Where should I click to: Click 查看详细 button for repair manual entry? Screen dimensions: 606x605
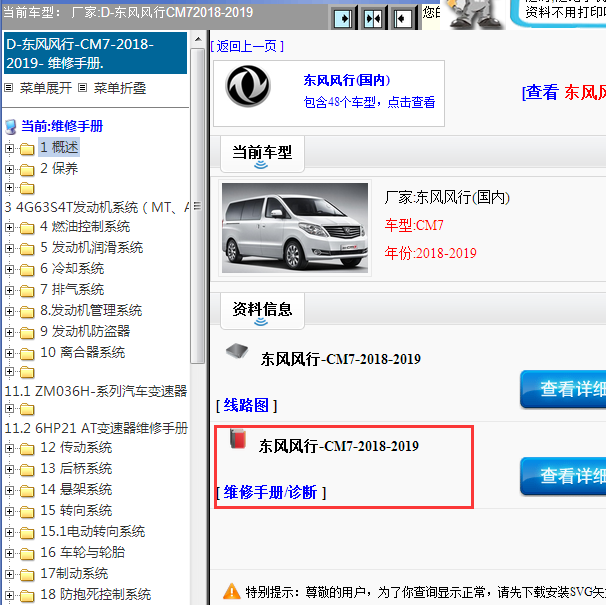click(x=563, y=476)
